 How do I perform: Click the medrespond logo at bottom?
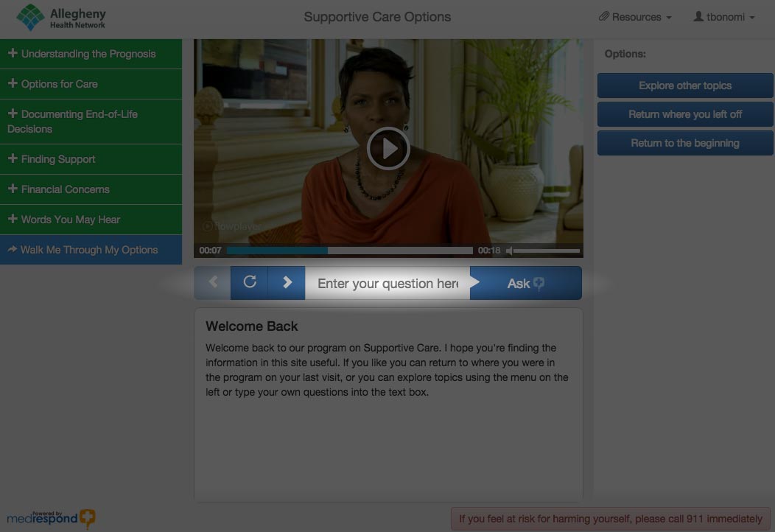(x=51, y=518)
